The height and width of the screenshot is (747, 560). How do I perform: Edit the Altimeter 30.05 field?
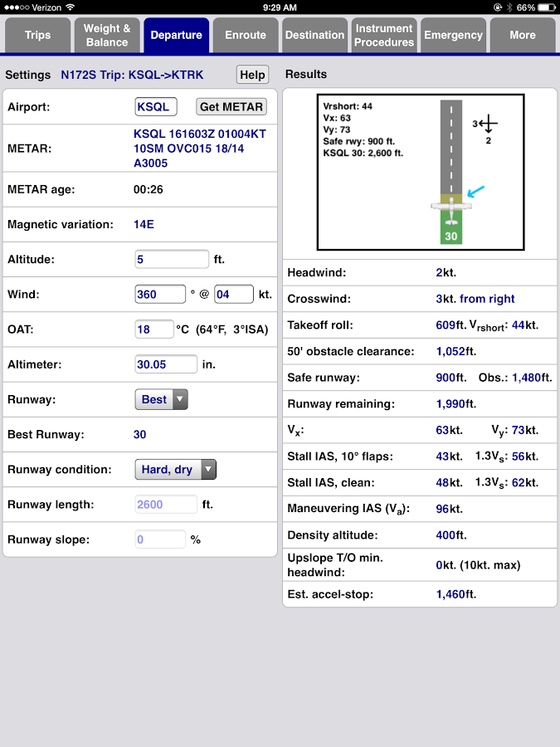pos(166,364)
